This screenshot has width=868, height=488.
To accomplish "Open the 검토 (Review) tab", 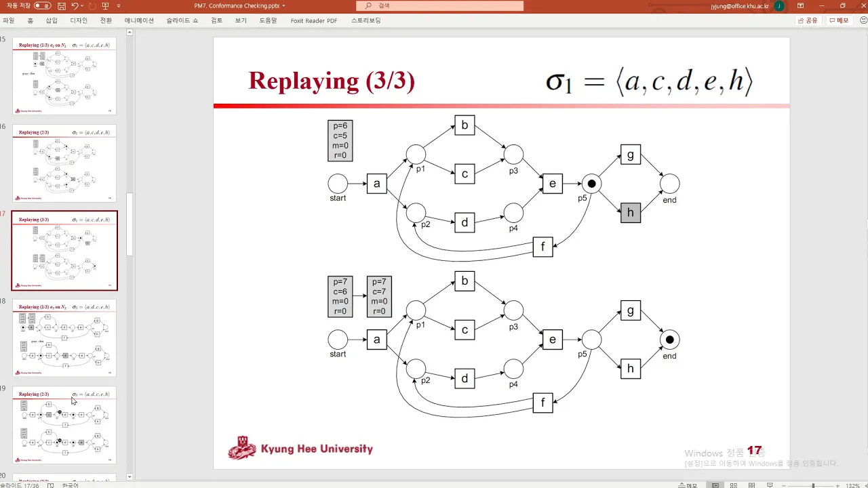I will (216, 20).
